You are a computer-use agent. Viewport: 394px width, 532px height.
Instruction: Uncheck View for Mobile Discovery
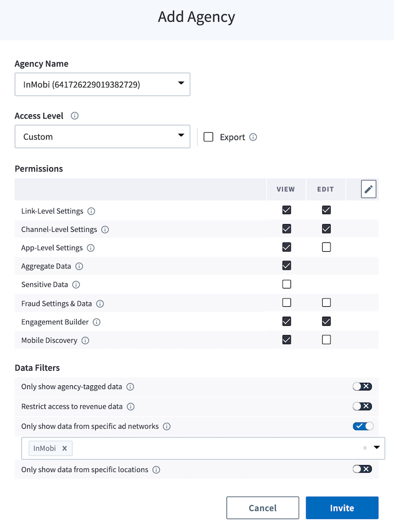[287, 340]
